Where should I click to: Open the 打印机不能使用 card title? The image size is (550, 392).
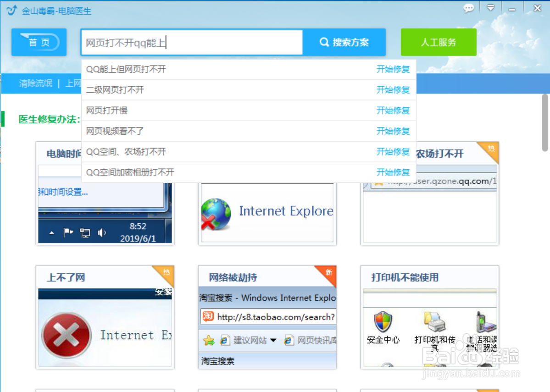pos(405,278)
